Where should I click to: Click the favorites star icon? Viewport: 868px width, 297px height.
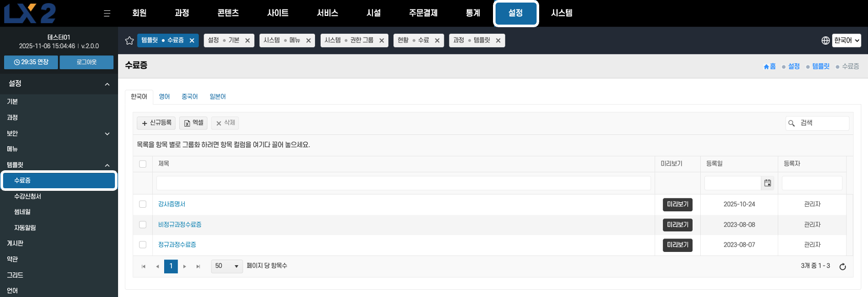tap(130, 41)
